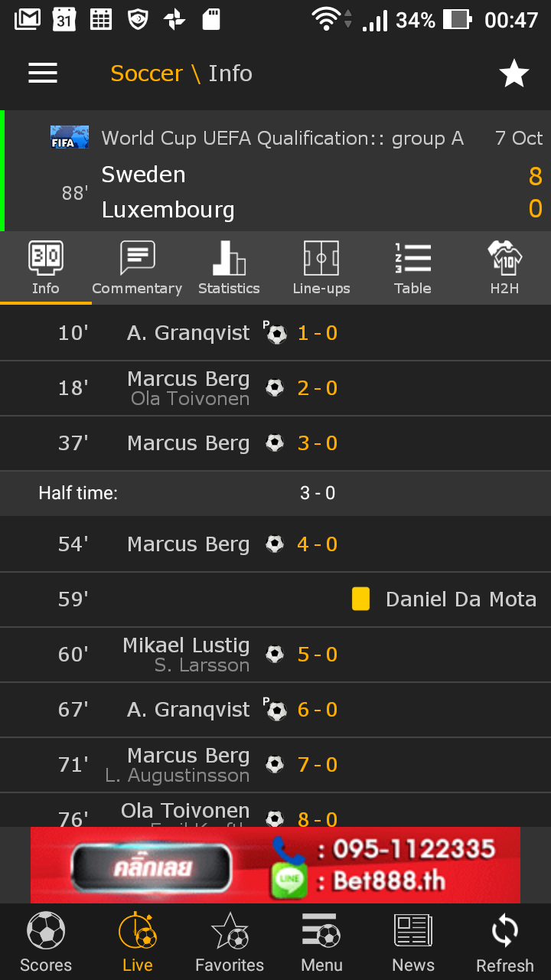Screen dimensions: 551x980
Task: Show the Line-ups tab
Action: point(321,268)
